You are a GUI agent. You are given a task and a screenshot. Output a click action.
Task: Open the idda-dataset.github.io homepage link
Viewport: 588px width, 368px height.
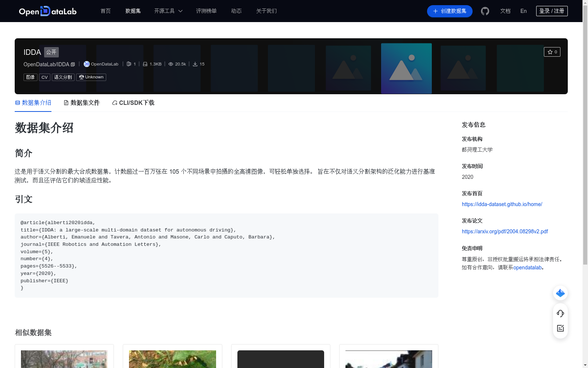[x=502, y=204]
